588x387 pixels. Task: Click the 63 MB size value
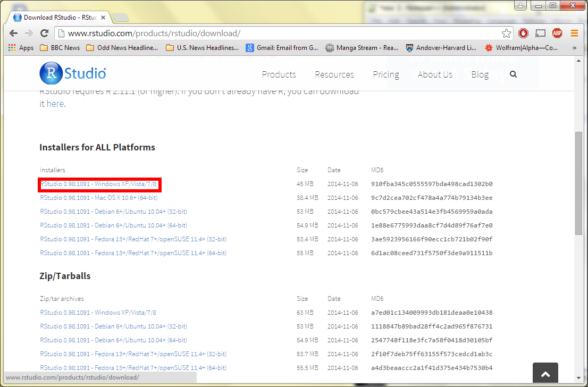(x=305, y=313)
